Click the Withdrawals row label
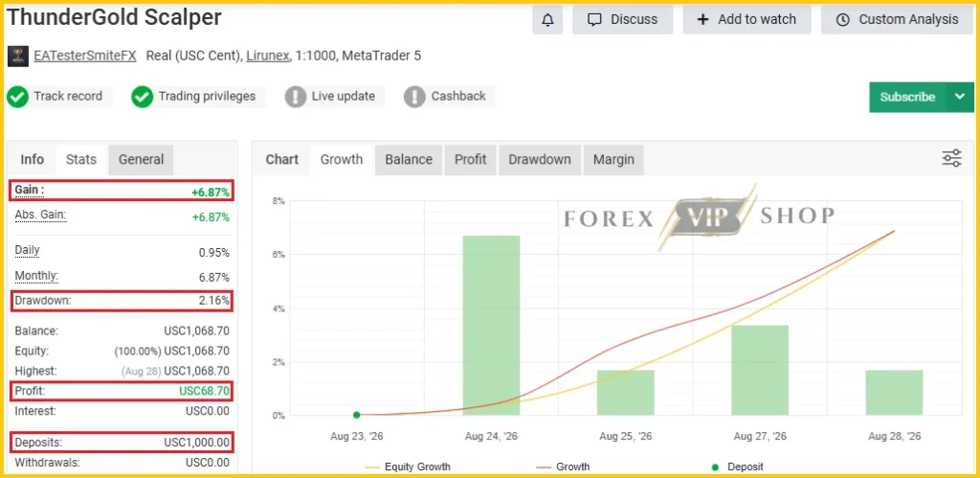 click(48, 463)
